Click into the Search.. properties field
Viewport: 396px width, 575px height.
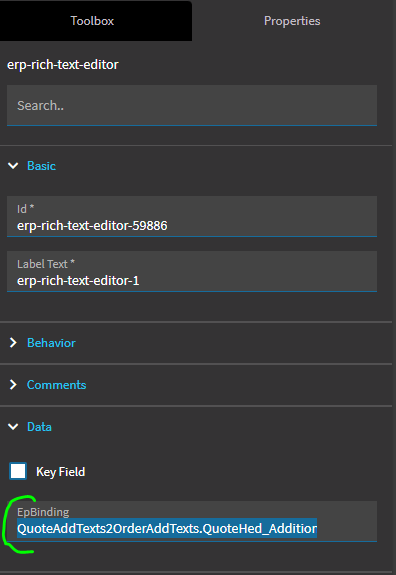coord(192,106)
